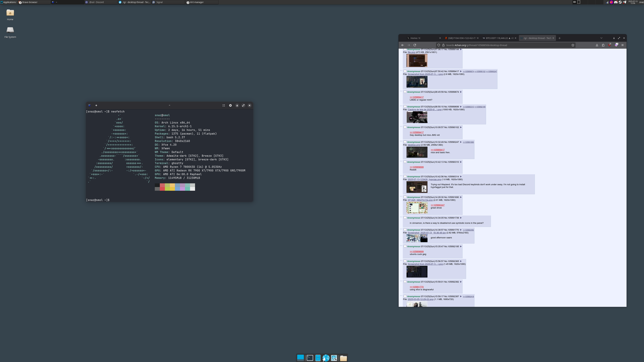Open the network signal indicator in the panel

607,2
